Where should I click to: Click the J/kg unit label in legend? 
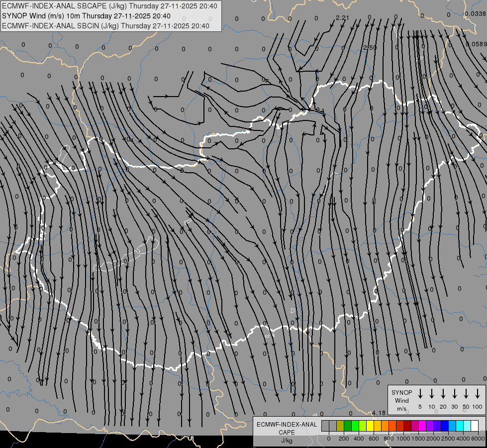[x=287, y=441]
